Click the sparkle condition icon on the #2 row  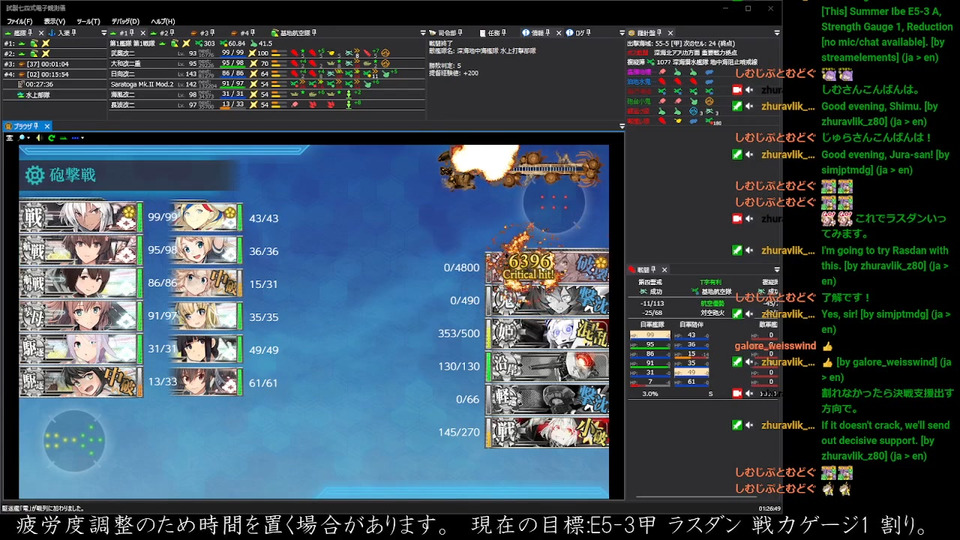[x=45, y=54]
